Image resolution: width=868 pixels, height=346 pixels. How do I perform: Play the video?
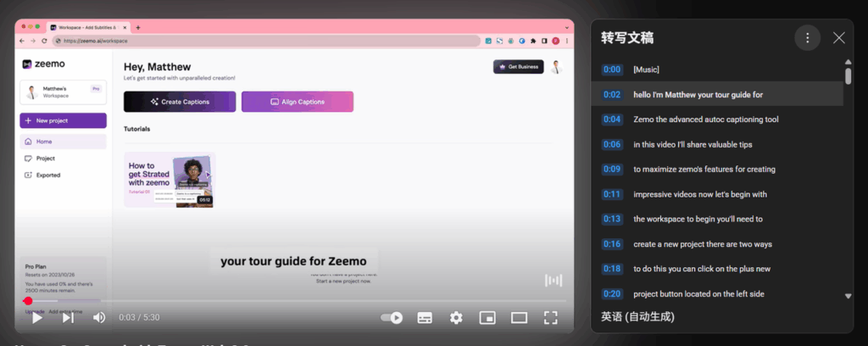[x=36, y=318]
